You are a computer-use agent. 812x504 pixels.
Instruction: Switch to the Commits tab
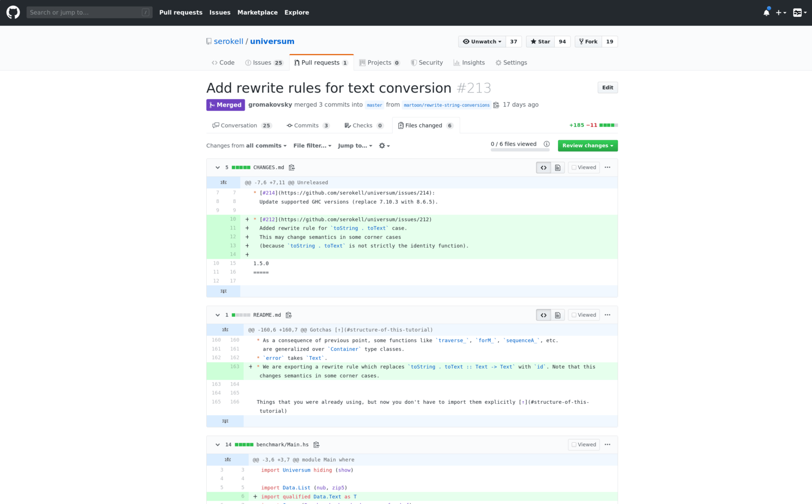(308, 126)
